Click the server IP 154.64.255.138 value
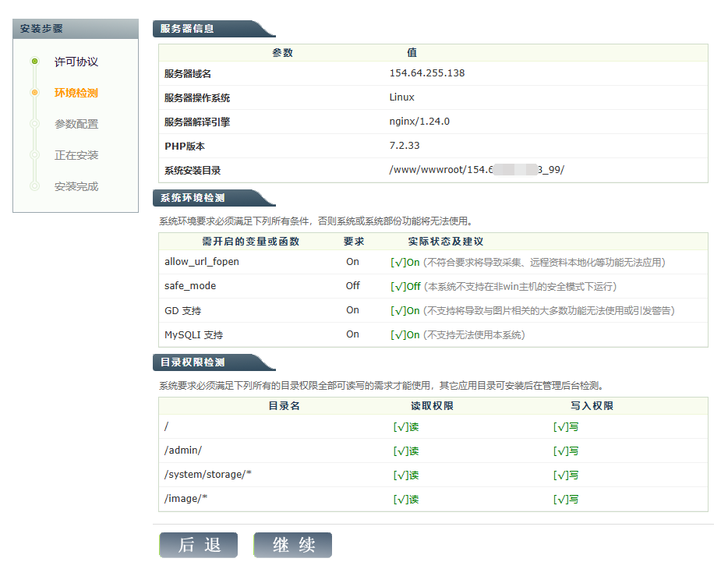Viewport: 728px width, 569px height. (427, 73)
